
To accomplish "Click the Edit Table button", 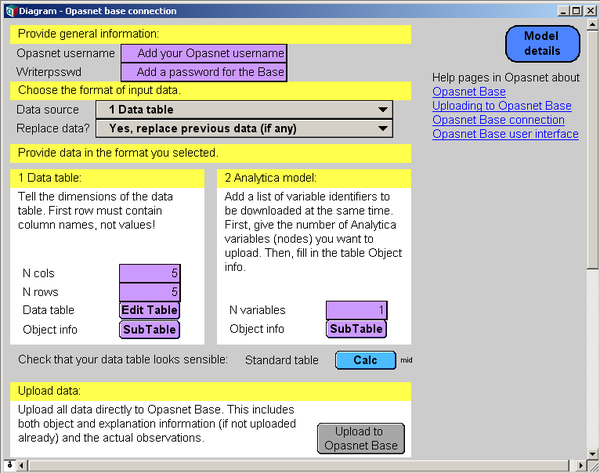I will point(150,310).
